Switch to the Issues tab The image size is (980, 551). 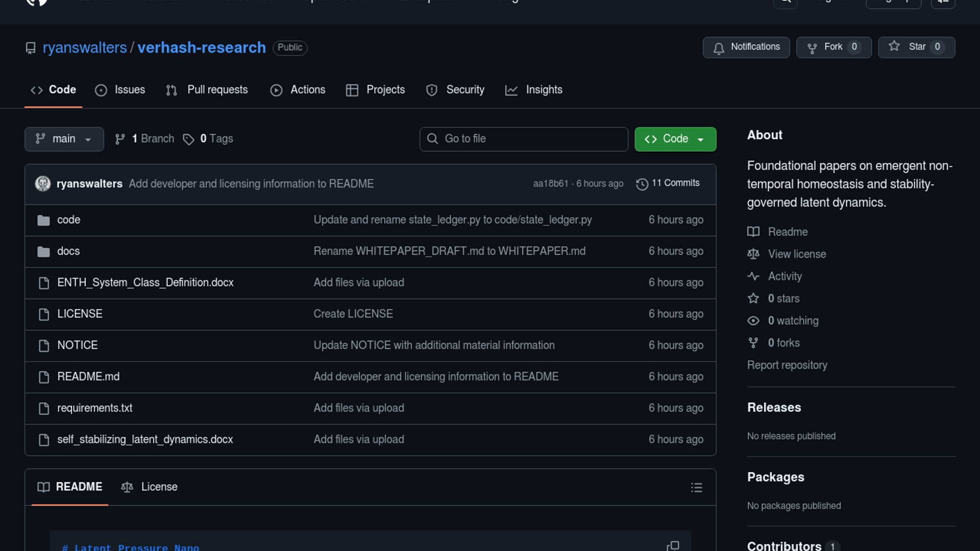(x=120, y=90)
